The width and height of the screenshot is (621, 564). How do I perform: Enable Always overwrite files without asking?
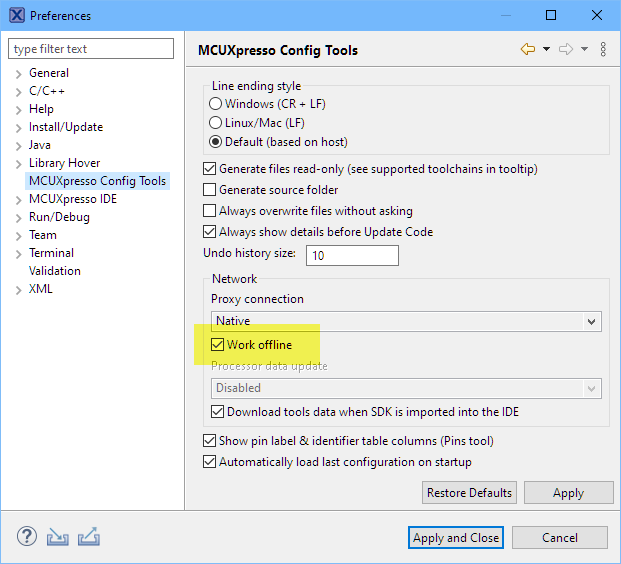click(209, 211)
